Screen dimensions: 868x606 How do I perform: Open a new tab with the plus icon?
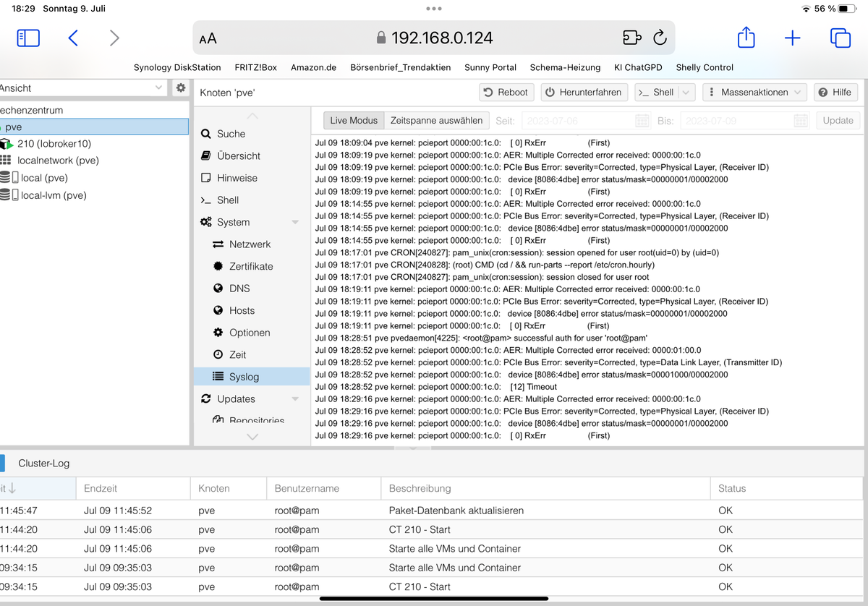point(793,38)
